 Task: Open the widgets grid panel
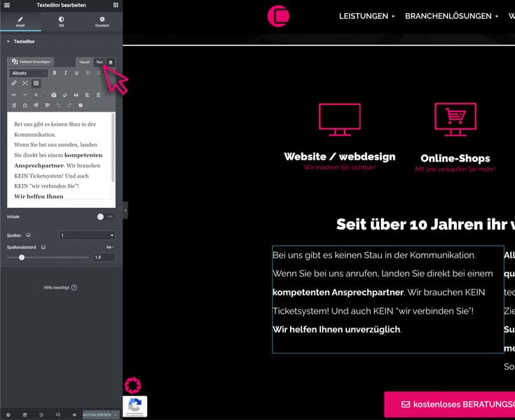pos(116,6)
